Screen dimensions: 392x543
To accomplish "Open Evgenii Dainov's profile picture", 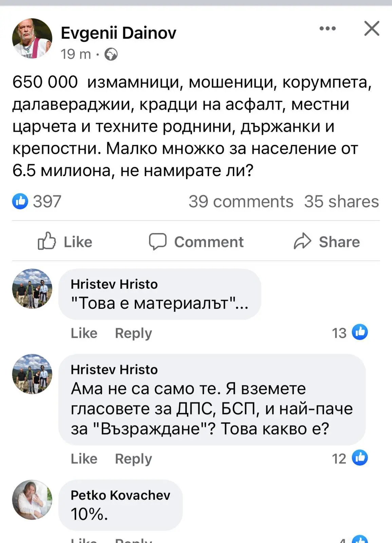I will pos(32,38).
